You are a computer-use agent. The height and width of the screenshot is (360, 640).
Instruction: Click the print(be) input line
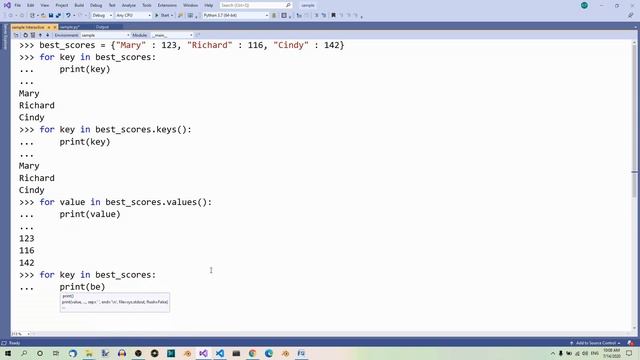(82, 287)
